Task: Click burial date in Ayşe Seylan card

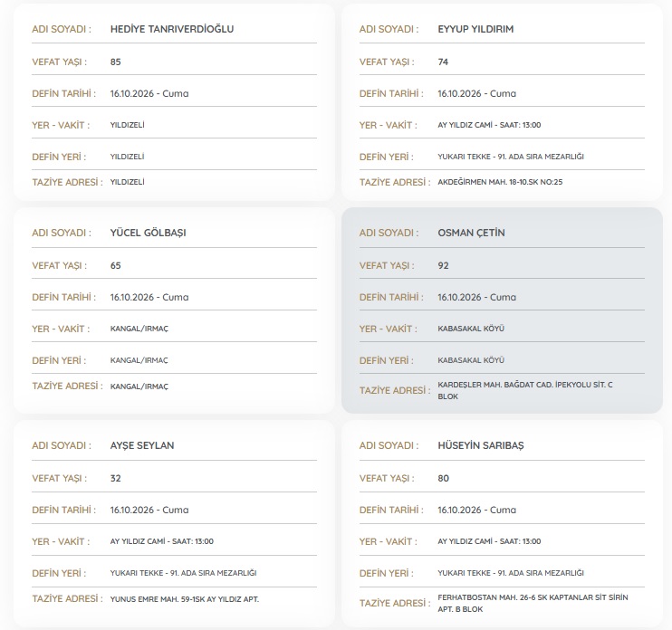Action: coord(149,511)
